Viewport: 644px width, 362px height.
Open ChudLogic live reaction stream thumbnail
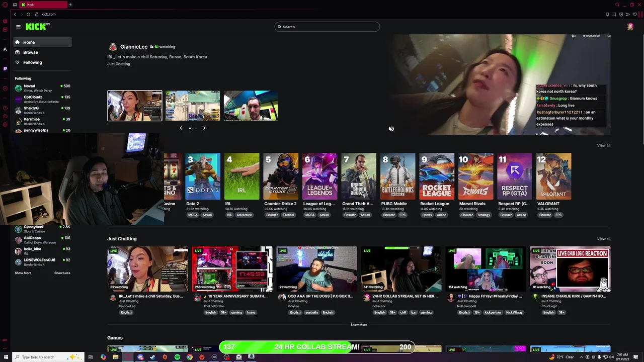[x=570, y=269]
